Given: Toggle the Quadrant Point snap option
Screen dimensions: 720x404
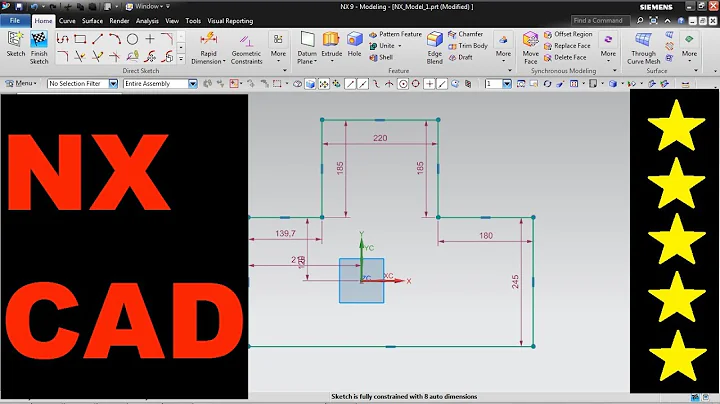Looking at the screenshot, I should pos(416,84).
